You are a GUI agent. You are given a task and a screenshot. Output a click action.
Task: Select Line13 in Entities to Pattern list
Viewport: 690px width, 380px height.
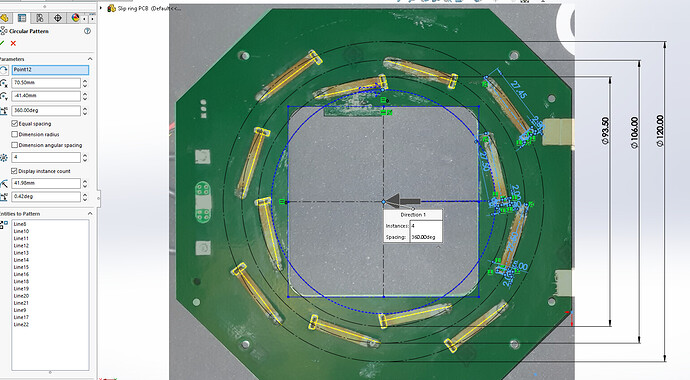pos(21,253)
